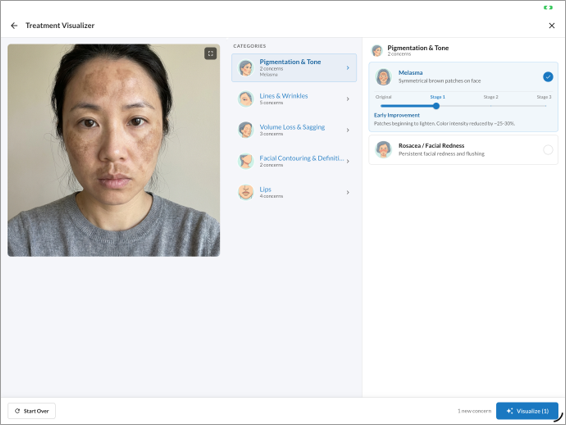
Task: Click the Rosacea concern face icon
Action: click(x=383, y=149)
